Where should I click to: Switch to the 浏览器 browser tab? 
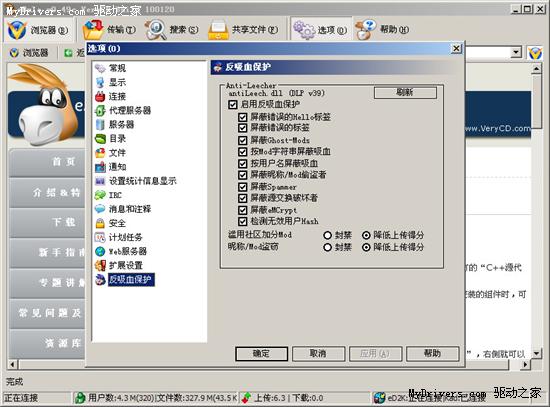(29, 53)
